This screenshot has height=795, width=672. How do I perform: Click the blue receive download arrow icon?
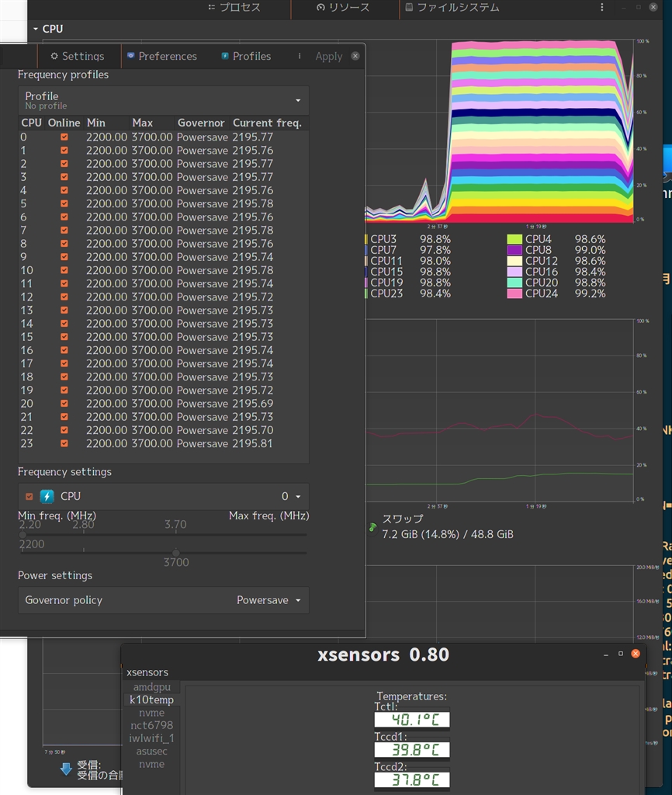pyautogui.click(x=66, y=769)
